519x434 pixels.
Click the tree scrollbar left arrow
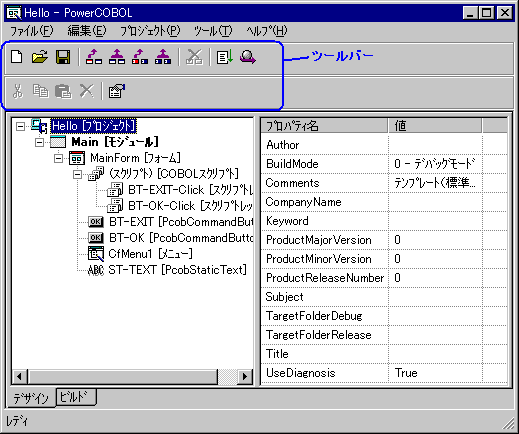pos(19,377)
